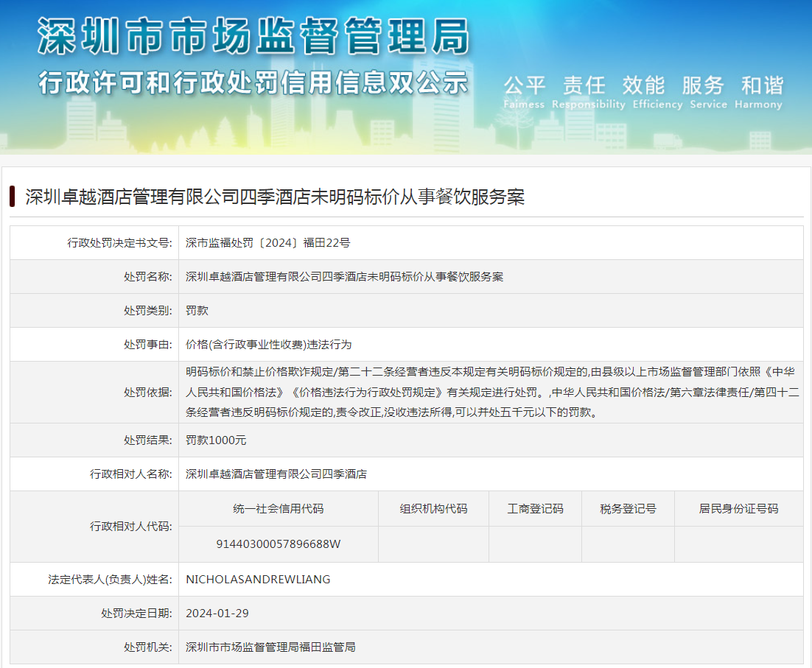This screenshot has height=668, width=812.
Task: Click the 工商登记码 column header
Action: coord(535,508)
